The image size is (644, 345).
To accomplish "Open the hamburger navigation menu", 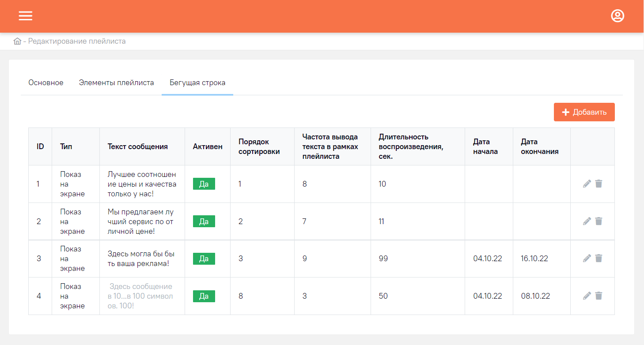I will (x=25, y=16).
